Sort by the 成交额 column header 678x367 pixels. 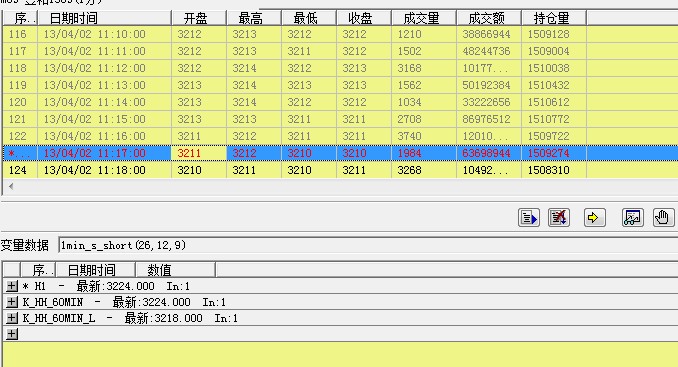click(x=489, y=18)
